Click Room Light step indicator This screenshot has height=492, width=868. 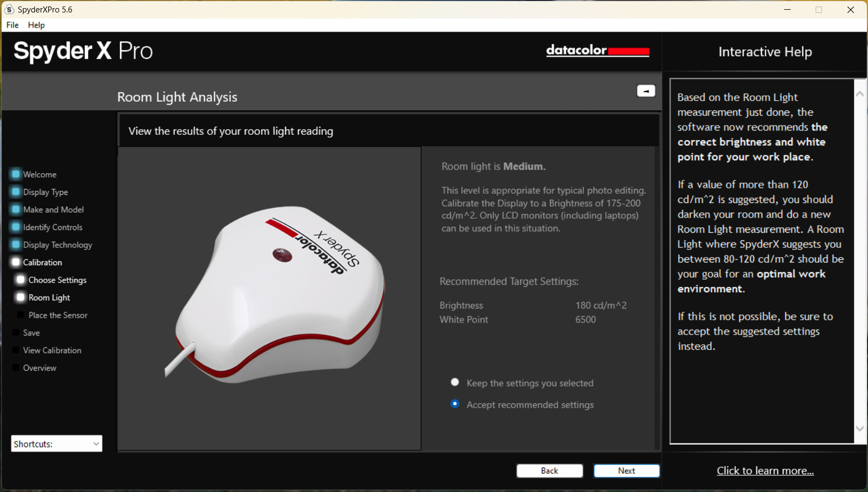pyautogui.click(x=21, y=297)
